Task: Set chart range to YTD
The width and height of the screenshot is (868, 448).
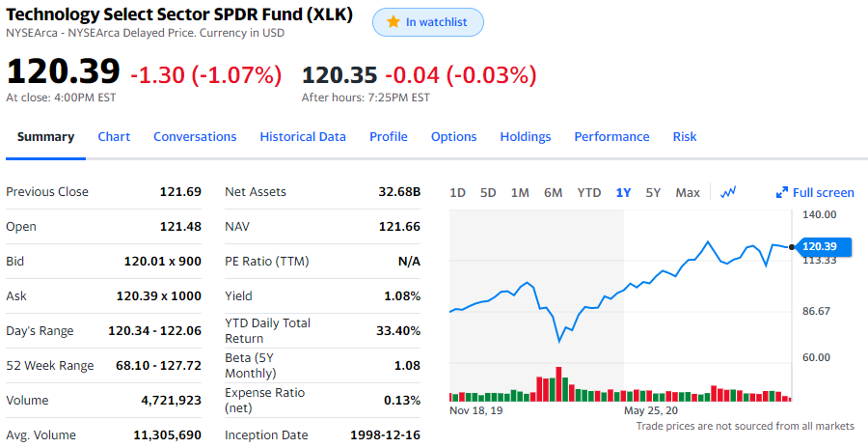Action: click(589, 192)
